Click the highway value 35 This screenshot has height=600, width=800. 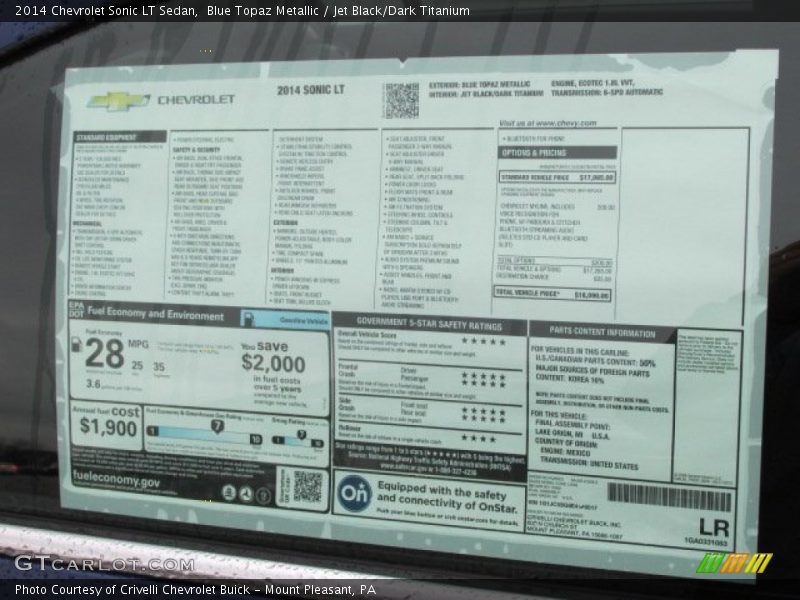coord(159,367)
